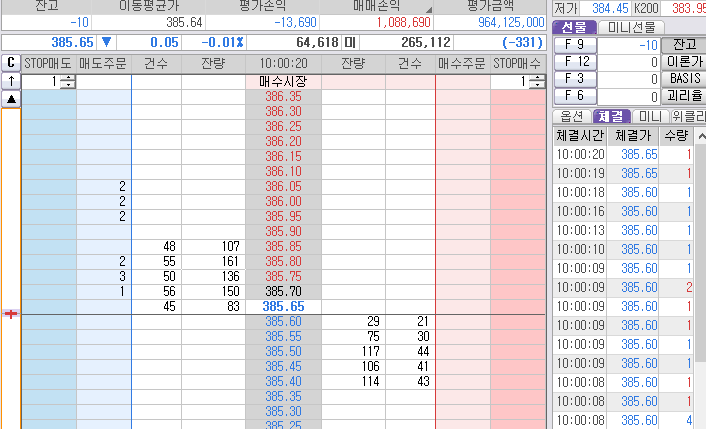This screenshot has width=706, height=429.
Task: Click the 385.85 price row
Action: 283,246
